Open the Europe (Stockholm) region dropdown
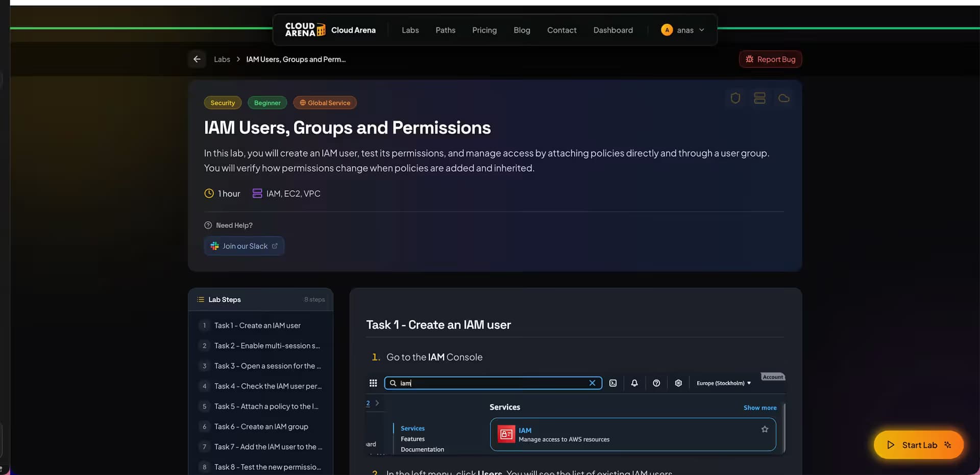This screenshot has width=980, height=475. click(724, 383)
